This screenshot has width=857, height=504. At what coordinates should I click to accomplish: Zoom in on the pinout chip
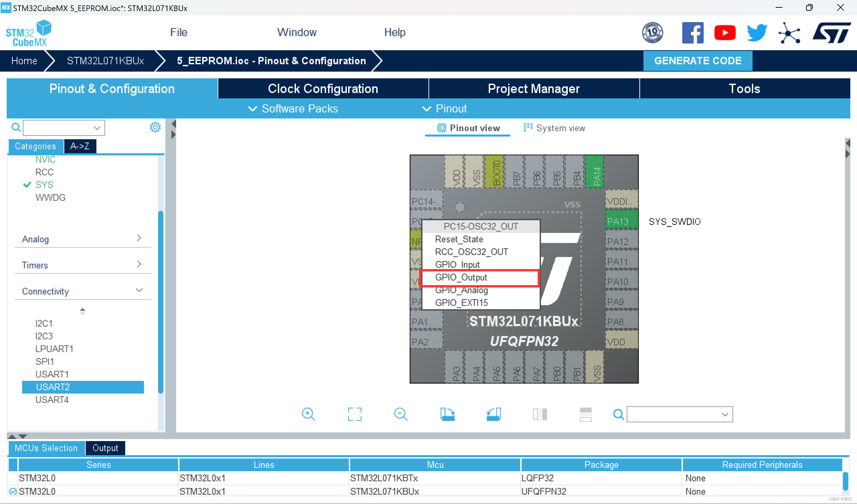[x=308, y=414]
